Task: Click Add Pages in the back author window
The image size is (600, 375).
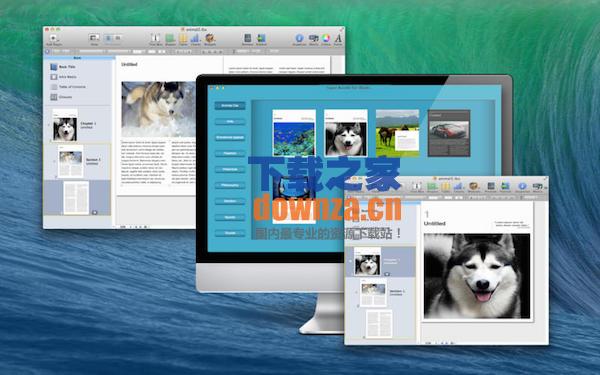Action: (53, 38)
